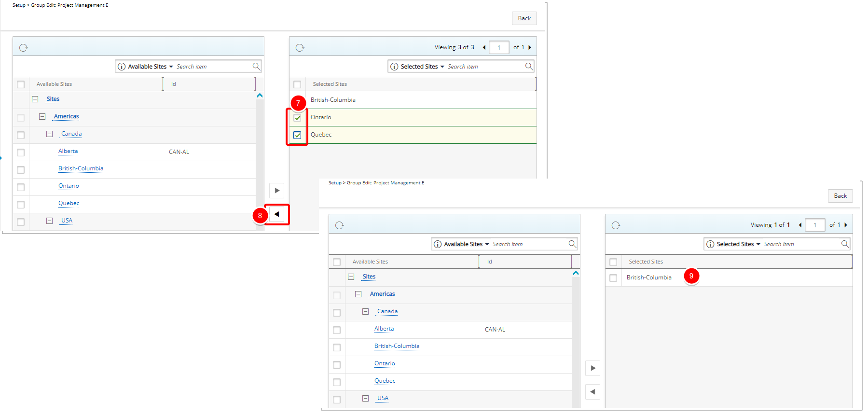Click page number field in bottom window
868x416 pixels.
[815, 225]
